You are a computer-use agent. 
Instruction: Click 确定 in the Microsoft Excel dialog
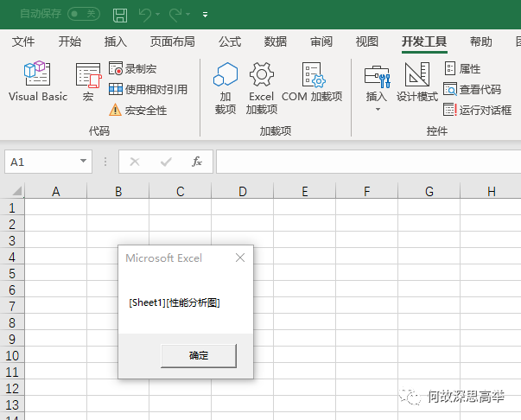[x=199, y=355]
